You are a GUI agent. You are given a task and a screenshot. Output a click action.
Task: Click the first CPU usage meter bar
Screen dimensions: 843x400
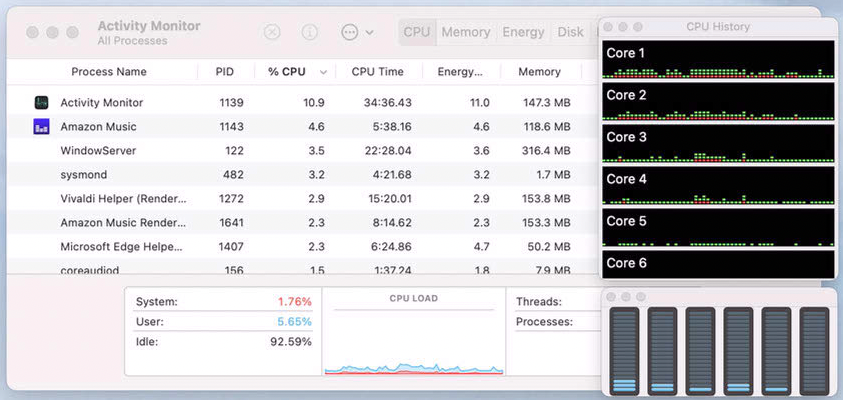click(x=624, y=350)
